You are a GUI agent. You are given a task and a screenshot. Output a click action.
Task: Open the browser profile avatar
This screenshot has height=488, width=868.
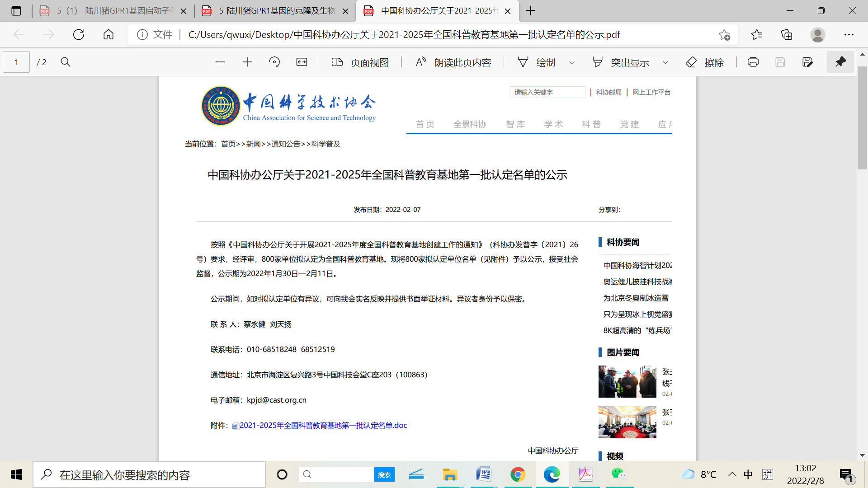click(x=817, y=35)
